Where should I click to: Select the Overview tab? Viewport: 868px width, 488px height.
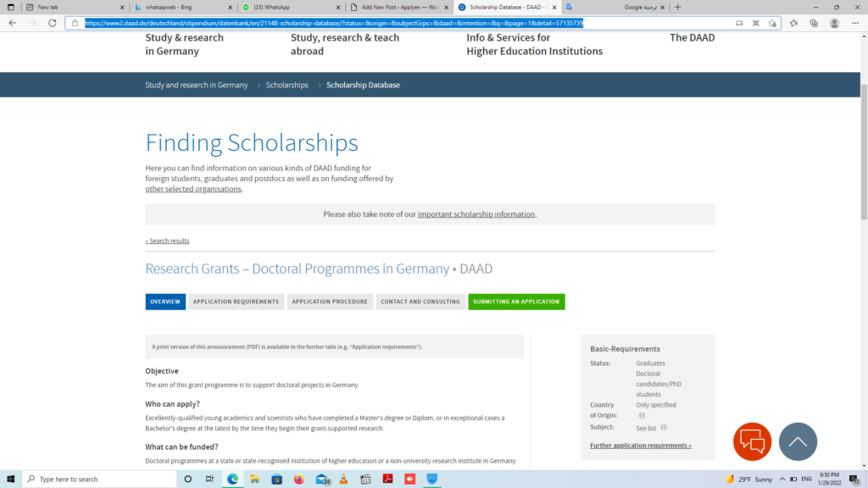[165, 302]
